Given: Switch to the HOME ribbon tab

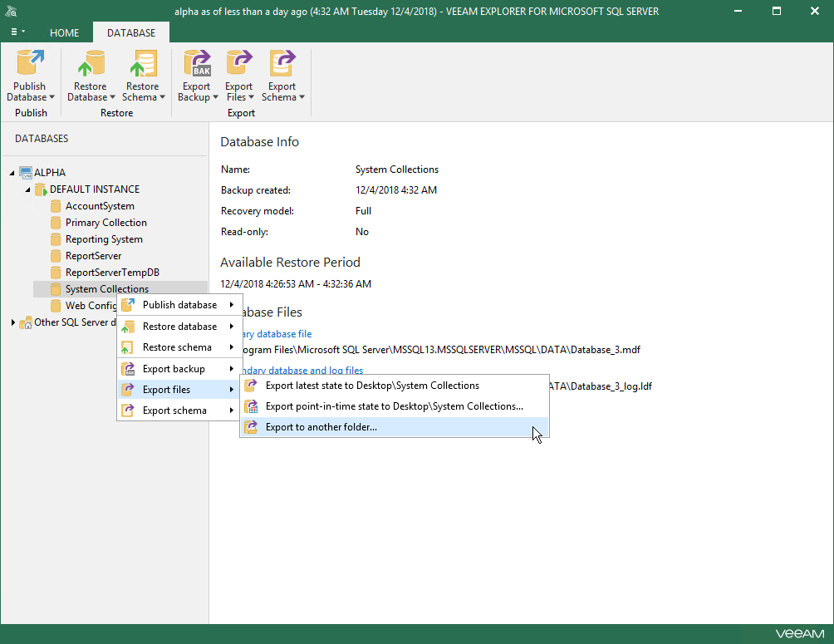Looking at the screenshot, I should pyautogui.click(x=64, y=32).
